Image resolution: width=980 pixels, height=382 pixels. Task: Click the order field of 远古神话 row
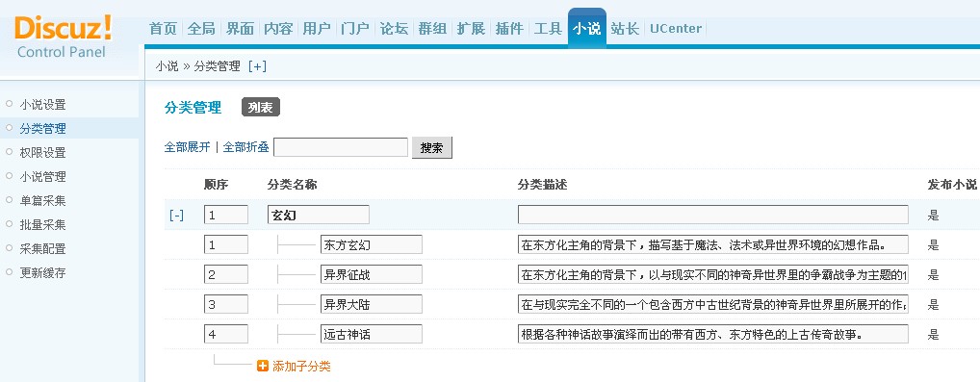point(226,335)
